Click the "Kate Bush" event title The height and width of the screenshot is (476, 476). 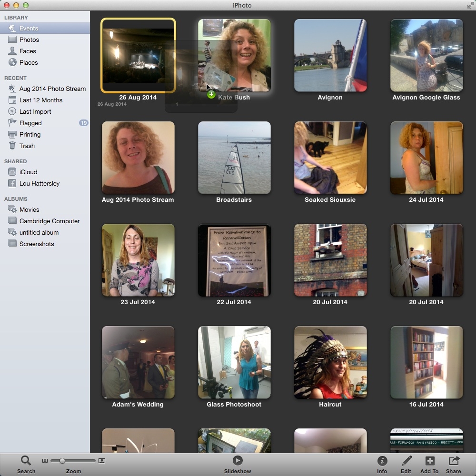click(x=234, y=98)
